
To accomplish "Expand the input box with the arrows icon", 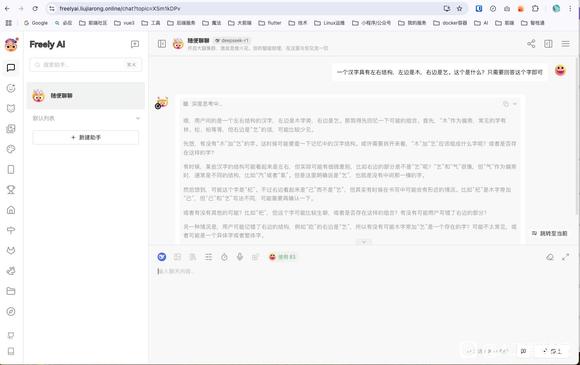I will click(566, 257).
